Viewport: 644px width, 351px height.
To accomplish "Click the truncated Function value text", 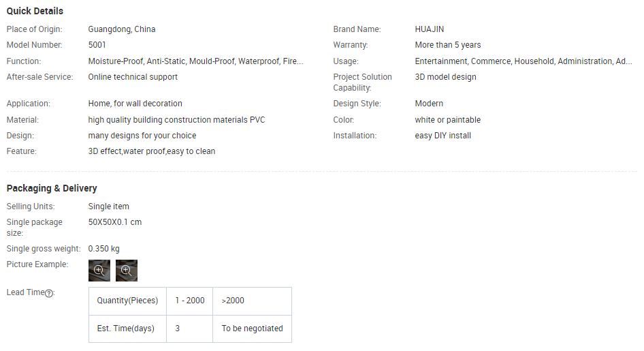I will point(195,61).
